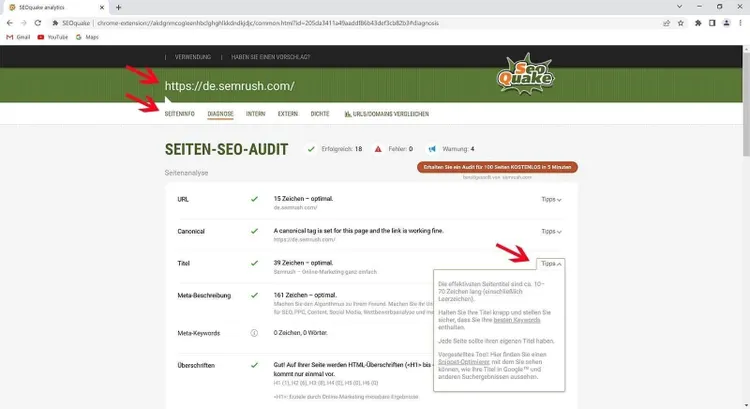The image size is (750, 409).
Task: Open the Chrome three-dot menu
Action: click(x=740, y=23)
